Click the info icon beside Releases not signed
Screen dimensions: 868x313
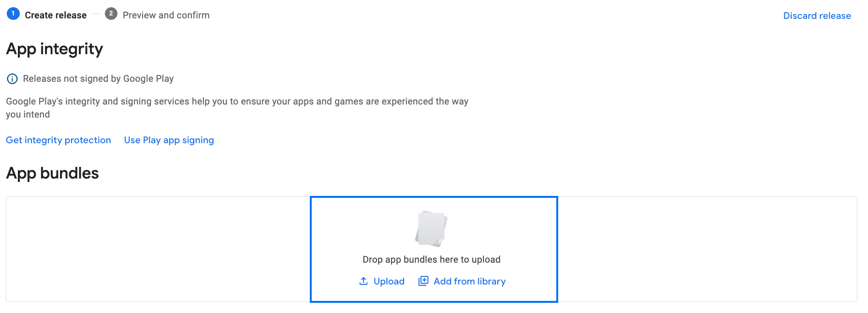12,79
